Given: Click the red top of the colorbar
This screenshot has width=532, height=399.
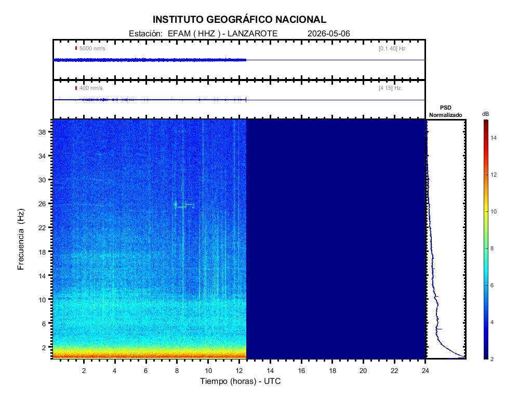Looking at the screenshot, I should [x=486, y=124].
